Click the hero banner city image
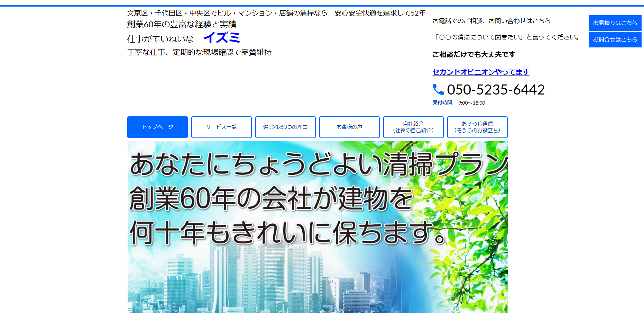The width and height of the screenshot is (644, 313). pos(318,227)
